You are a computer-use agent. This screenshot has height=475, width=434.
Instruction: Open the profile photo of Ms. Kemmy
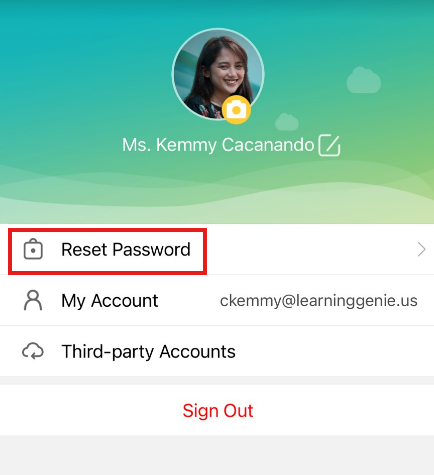[218, 74]
